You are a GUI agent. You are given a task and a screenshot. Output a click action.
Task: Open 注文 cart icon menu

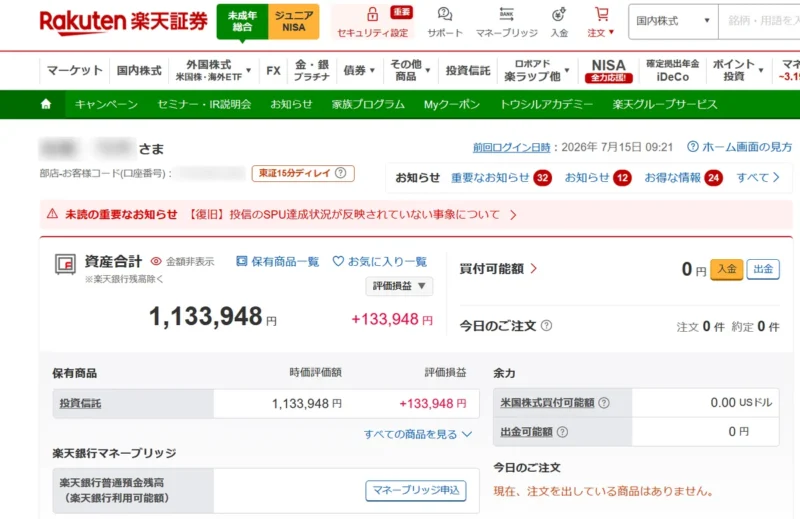tap(602, 14)
